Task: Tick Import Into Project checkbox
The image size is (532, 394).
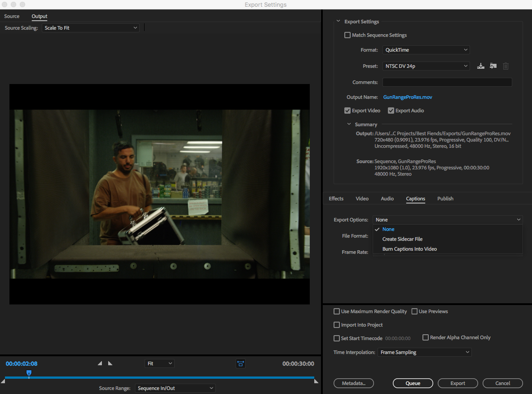Action: 337,325
